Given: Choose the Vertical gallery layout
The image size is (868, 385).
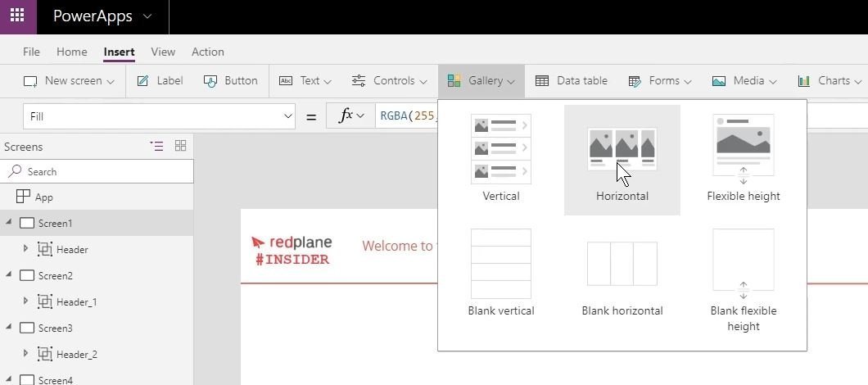Looking at the screenshot, I should [501, 159].
